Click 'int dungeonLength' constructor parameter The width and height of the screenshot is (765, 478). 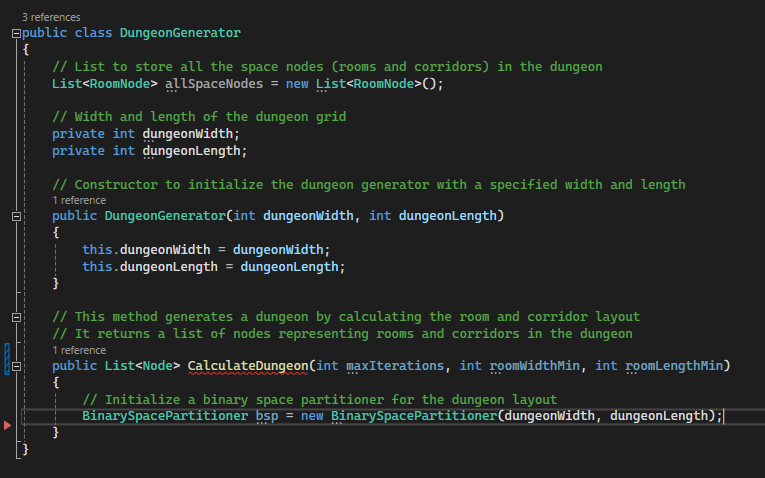click(x=433, y=216)
